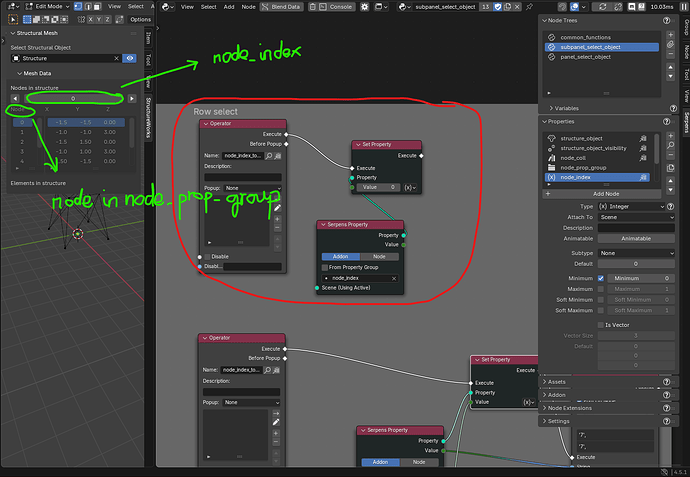Click the editor type icon in node editor header
Viewport: 690px width, 477px height.
click(166, 6)
